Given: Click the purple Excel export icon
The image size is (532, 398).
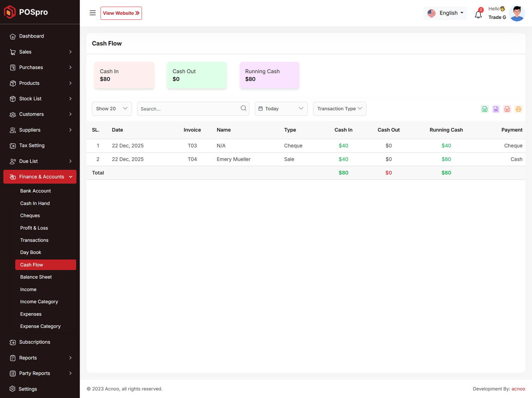Looking at the screenshot, I should coord(496,109).
